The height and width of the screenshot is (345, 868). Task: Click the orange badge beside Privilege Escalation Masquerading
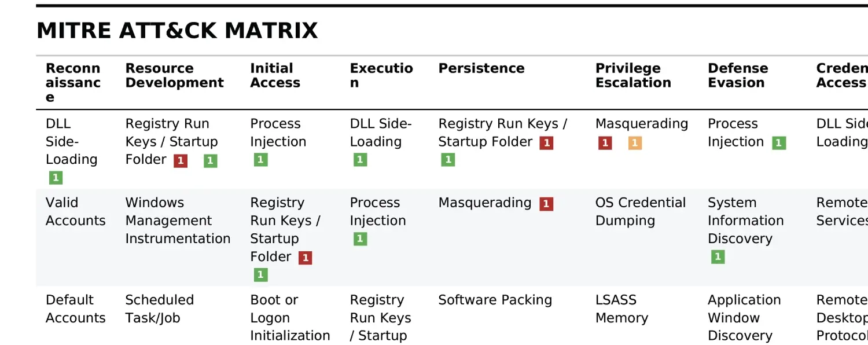(635, 142)
